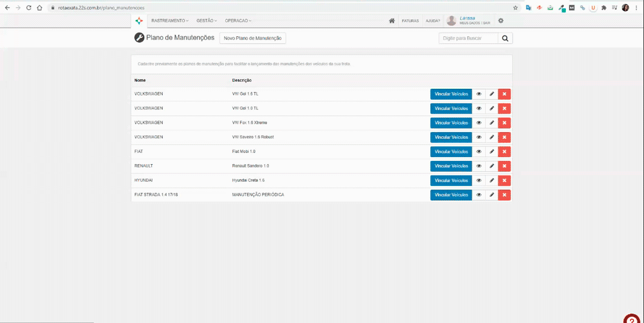644x323 pixels.
Task: Edit the Hyundai Creta 1.6 plan
Action: tap(492, 180)
